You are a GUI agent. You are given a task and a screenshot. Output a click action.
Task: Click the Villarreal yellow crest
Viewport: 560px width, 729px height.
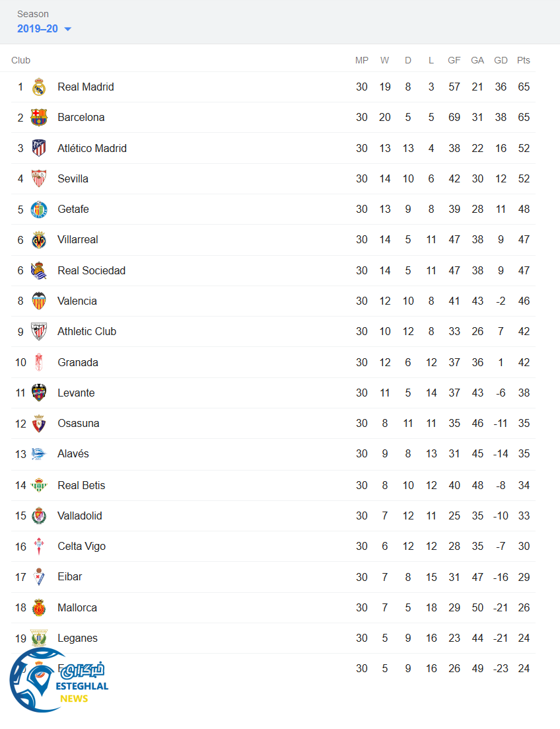pos(39,240)
